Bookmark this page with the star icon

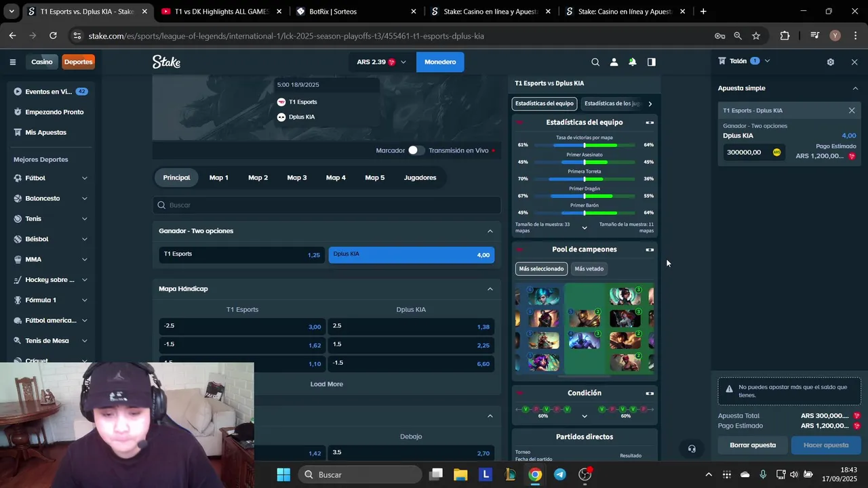tap(756, 35)
